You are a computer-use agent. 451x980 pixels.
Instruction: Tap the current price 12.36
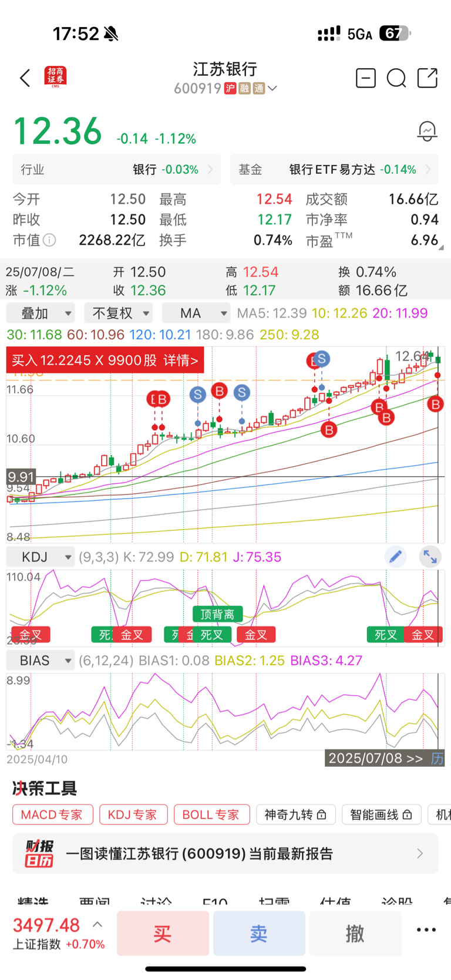pos(58,131)
